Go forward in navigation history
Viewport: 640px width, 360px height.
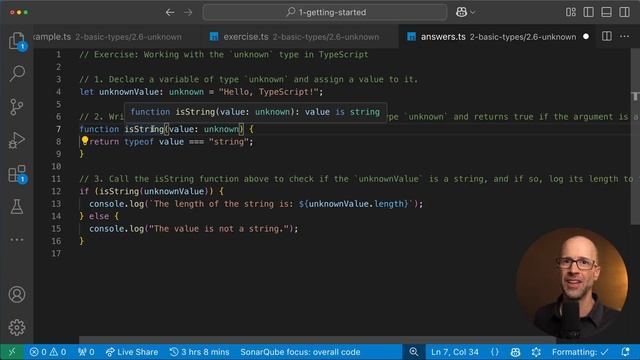pos(188,13)
